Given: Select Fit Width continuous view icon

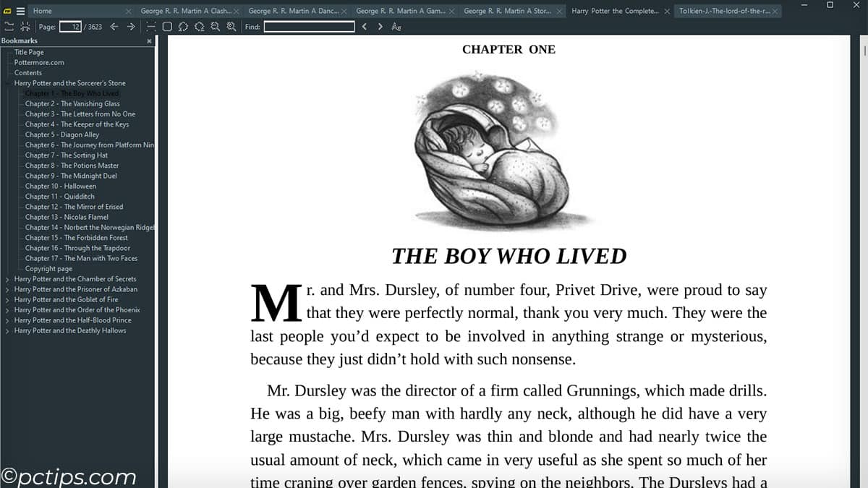Looking at the screenshot, I should [x=150, y=27].
